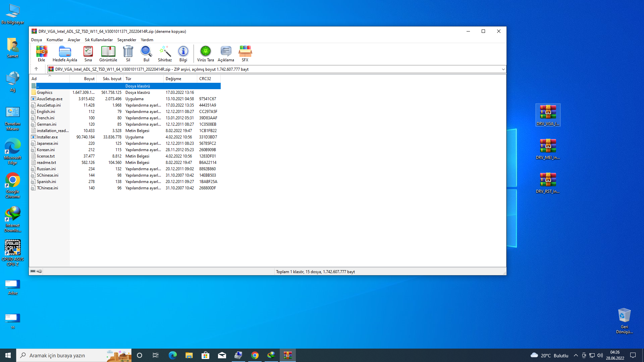The width and height of the screenshot is (644, 362).
Task: Click the Sil delete trash icon
Action: tap(128, 54)
